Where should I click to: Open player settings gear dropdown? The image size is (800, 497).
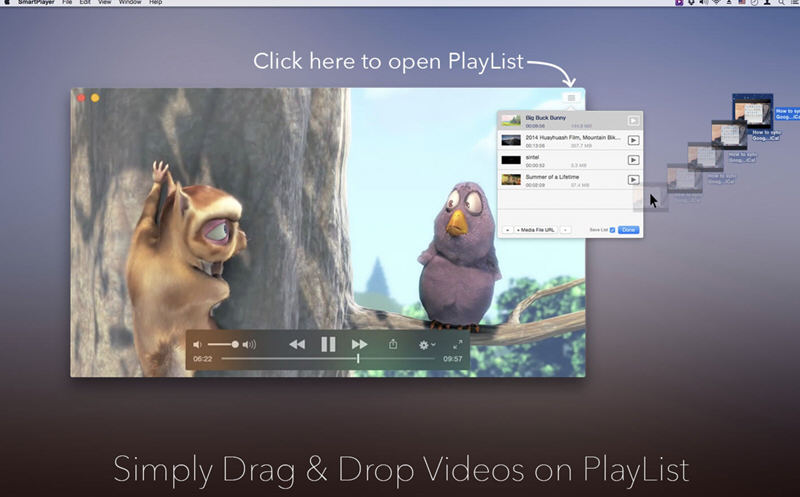pos(427,345)
